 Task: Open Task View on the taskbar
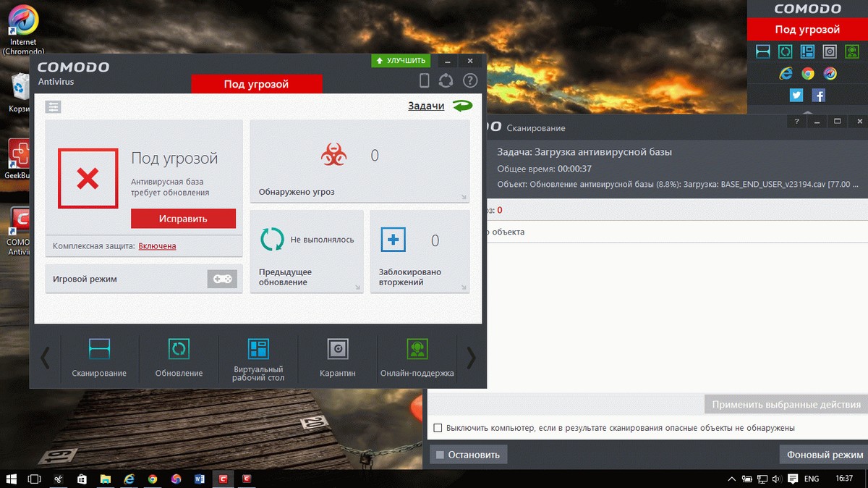point(34,479)
